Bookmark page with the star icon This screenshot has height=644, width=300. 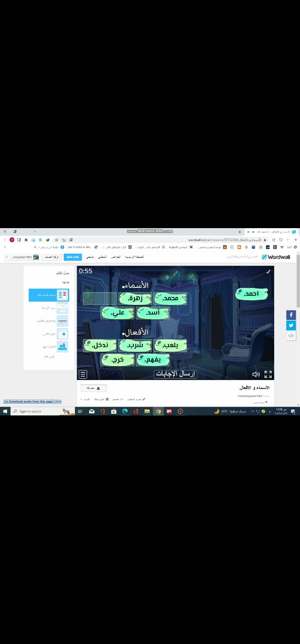57,240
